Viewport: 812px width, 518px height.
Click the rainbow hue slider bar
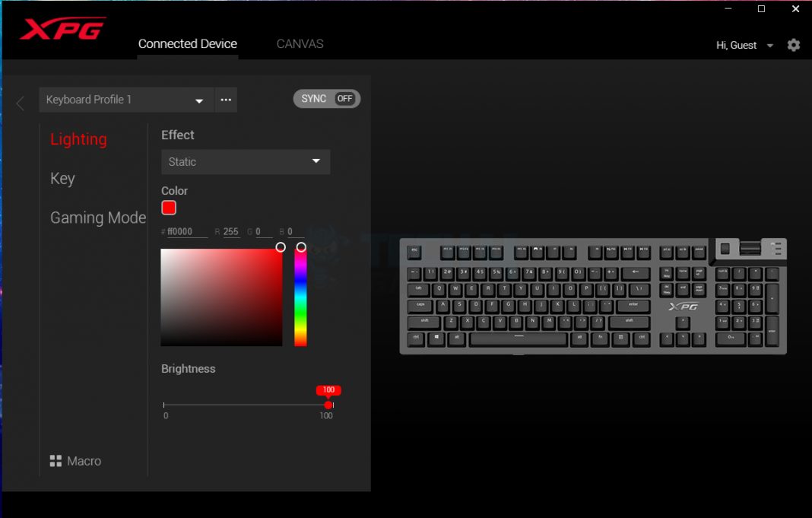[x=300, y=297]
